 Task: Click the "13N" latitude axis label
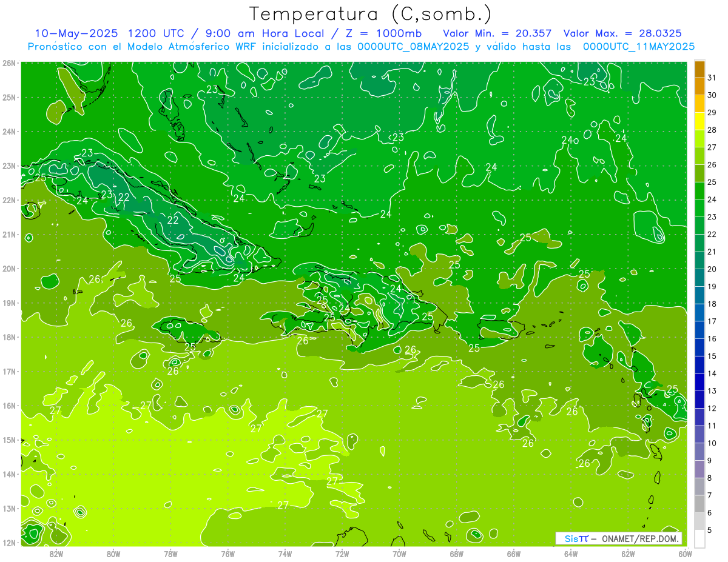(x=9, y=509)
